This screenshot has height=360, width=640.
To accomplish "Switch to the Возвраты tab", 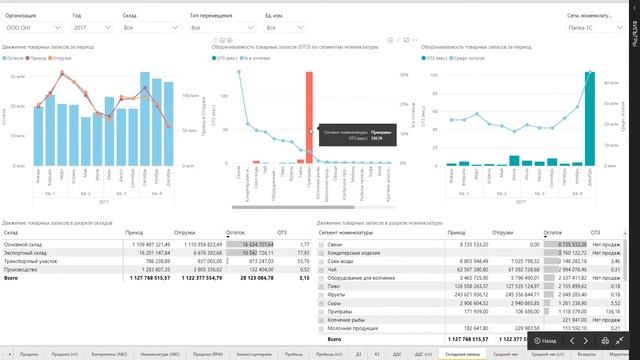I will (x=587, y=354).
